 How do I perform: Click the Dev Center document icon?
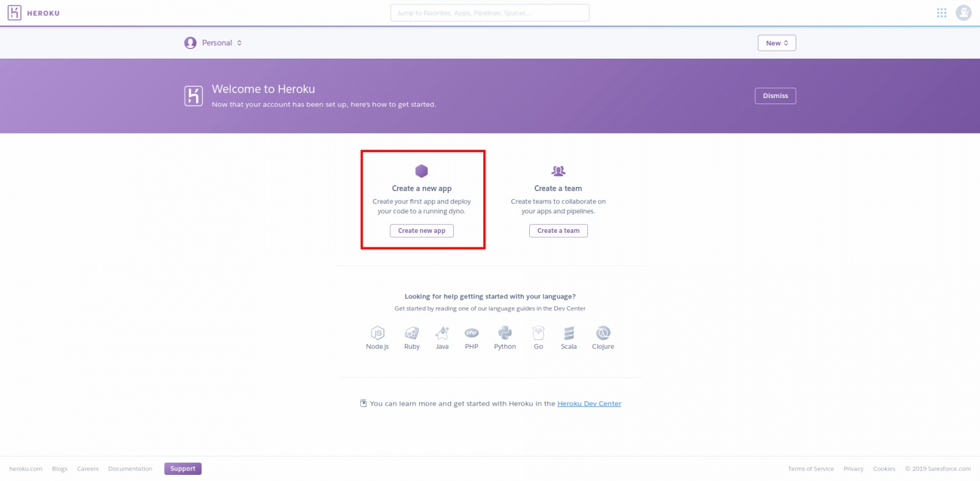pos(363,403)
